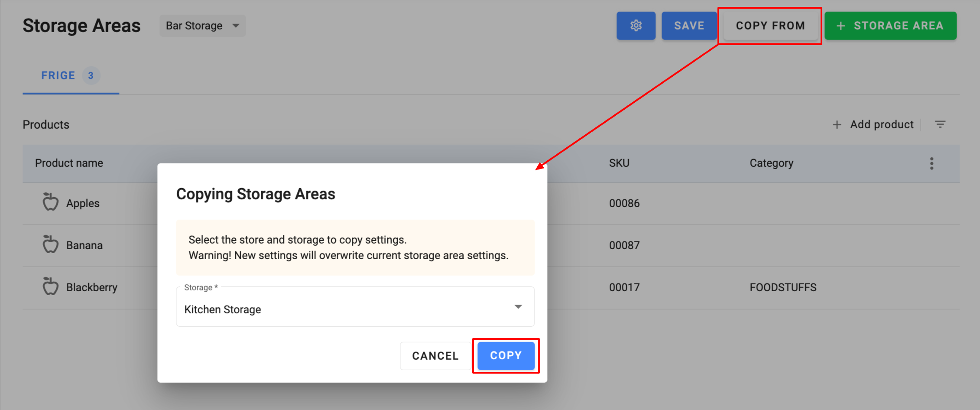This screenshot has width=980, height=410.
Task: Click the plus icon on Storage Area button
Action: [x=840, y=26]
